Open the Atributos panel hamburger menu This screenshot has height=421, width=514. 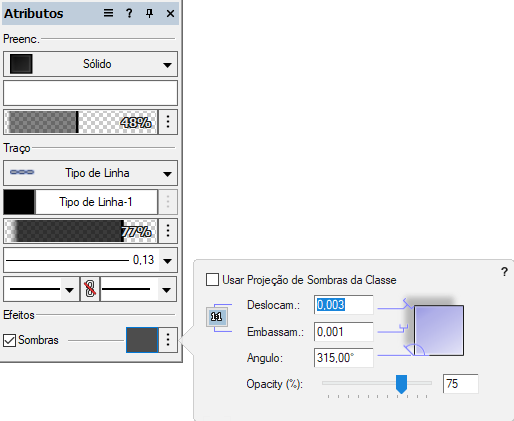pyautogui.click(x=108, y=13)
